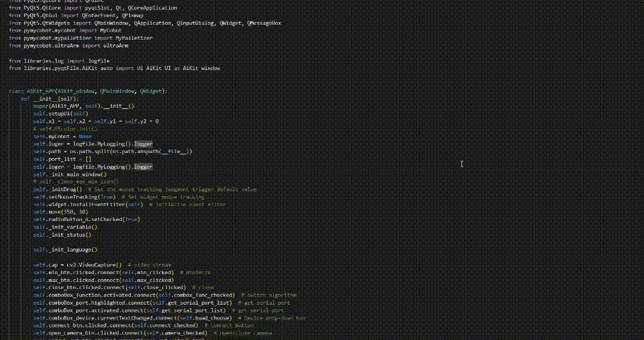The image size is (644, 340).
Task: Click "comboBox_port.activated" in the code
Action: [x=84, y=310]
